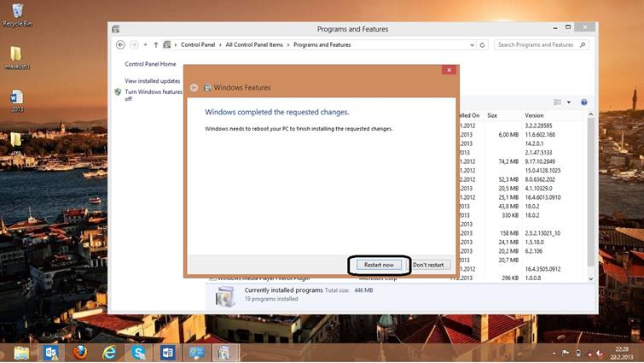Open the Help icon
Screen dimensions: 644x363
coord(584,102)
